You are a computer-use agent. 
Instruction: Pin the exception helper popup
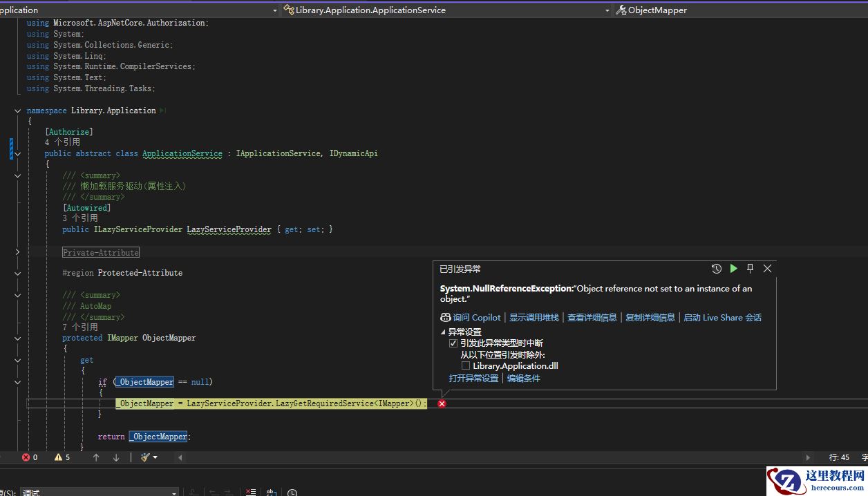point(750,268)
